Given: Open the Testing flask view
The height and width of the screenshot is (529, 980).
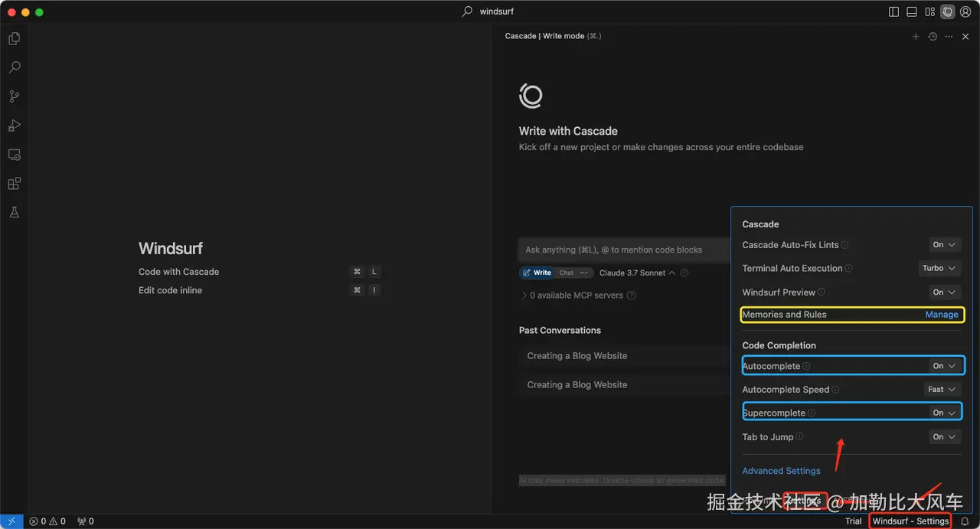Looking at the screenshot, I should 14,213.
